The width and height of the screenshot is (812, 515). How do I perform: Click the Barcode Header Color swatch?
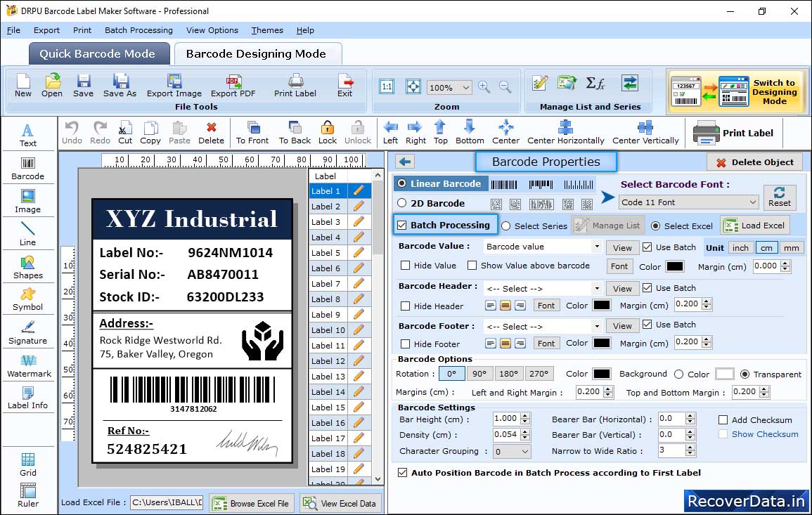click(601, 306)
